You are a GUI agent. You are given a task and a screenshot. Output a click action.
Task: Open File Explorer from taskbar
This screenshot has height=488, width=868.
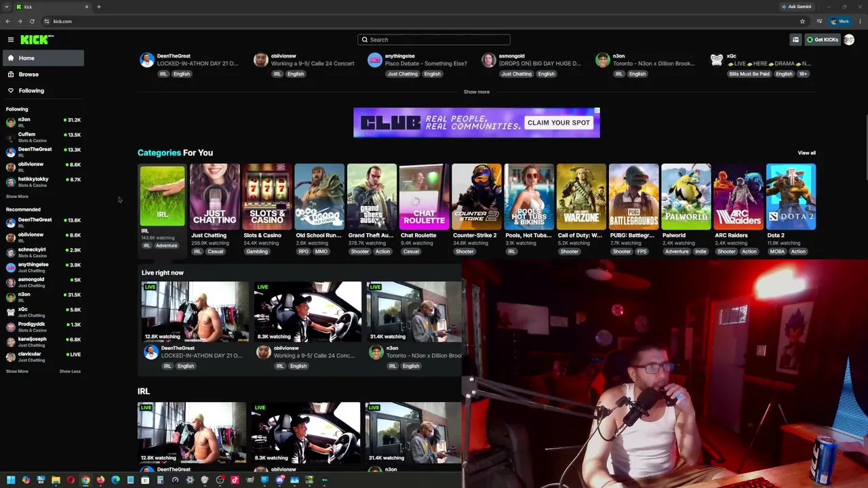[x=56, y=481]
